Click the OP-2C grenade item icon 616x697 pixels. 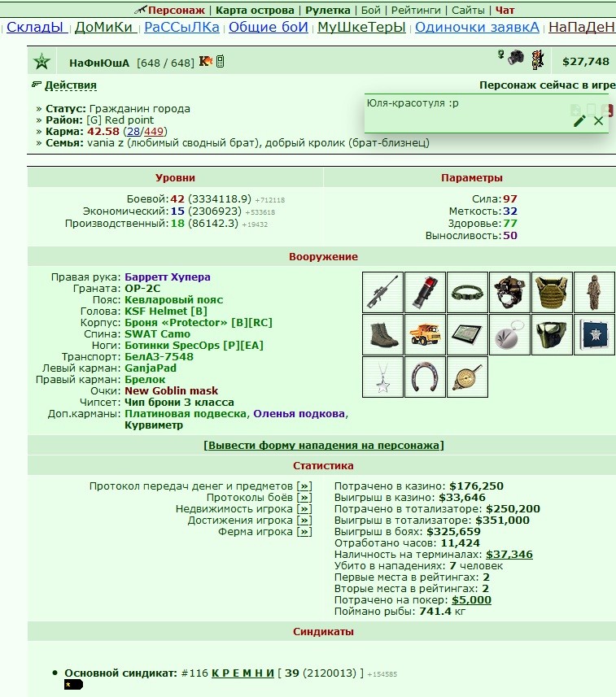[425, 293]
